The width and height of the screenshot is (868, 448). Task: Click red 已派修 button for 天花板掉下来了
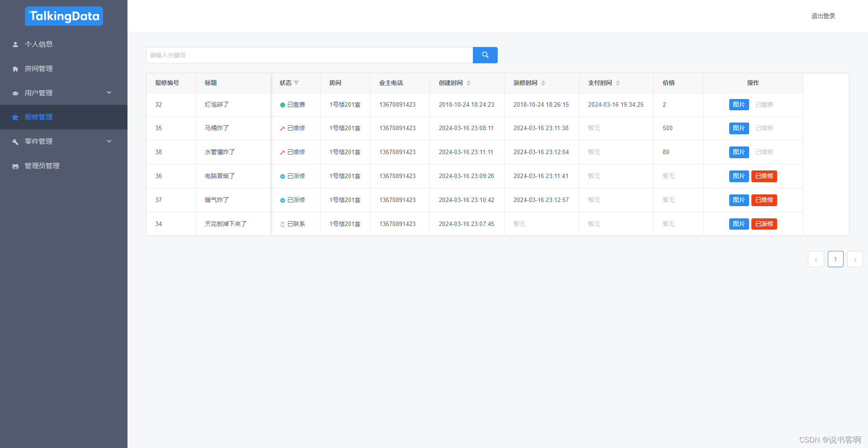coord(764,224)
